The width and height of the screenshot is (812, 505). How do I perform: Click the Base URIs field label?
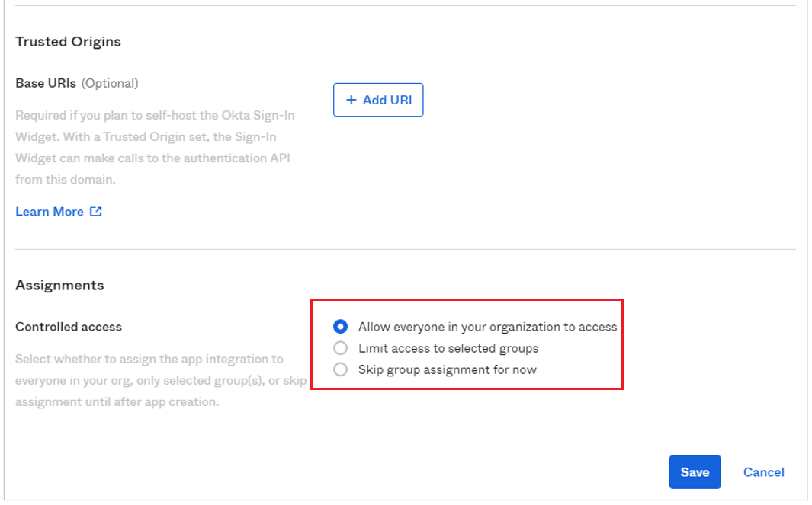pyautogui.click(x=46, y=83)
